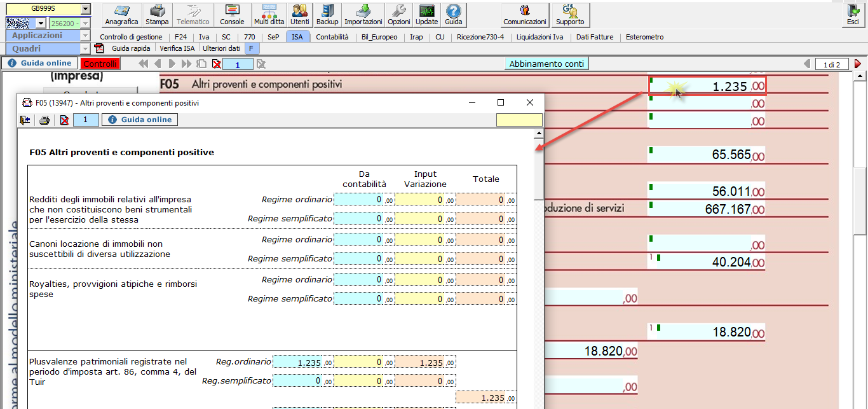This screenshot has height=409, width=868.
Task: Go to first page with double-left arrow
Action: click(143, 64)
